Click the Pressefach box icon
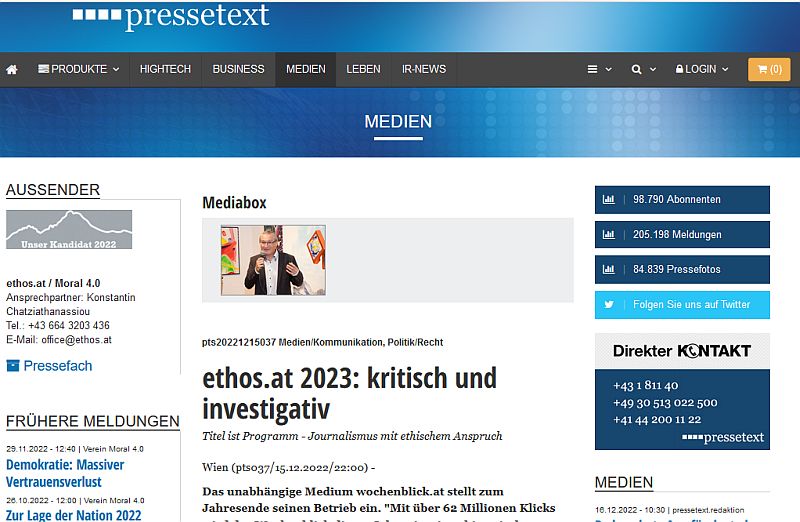The height and width of the screenshot is (522, 800). pyautogui.click(x=13, y=365)
